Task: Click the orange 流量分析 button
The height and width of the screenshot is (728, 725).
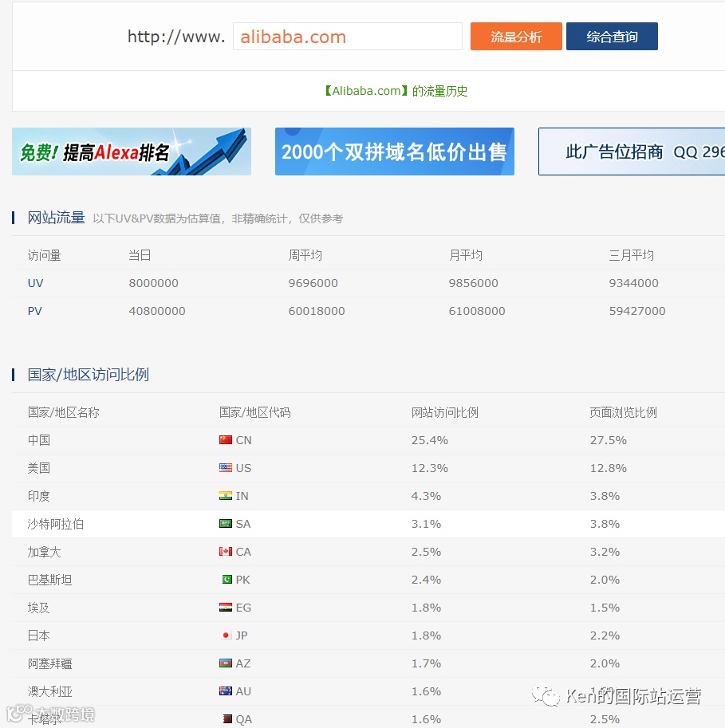Action: click(x=516, y=36)
